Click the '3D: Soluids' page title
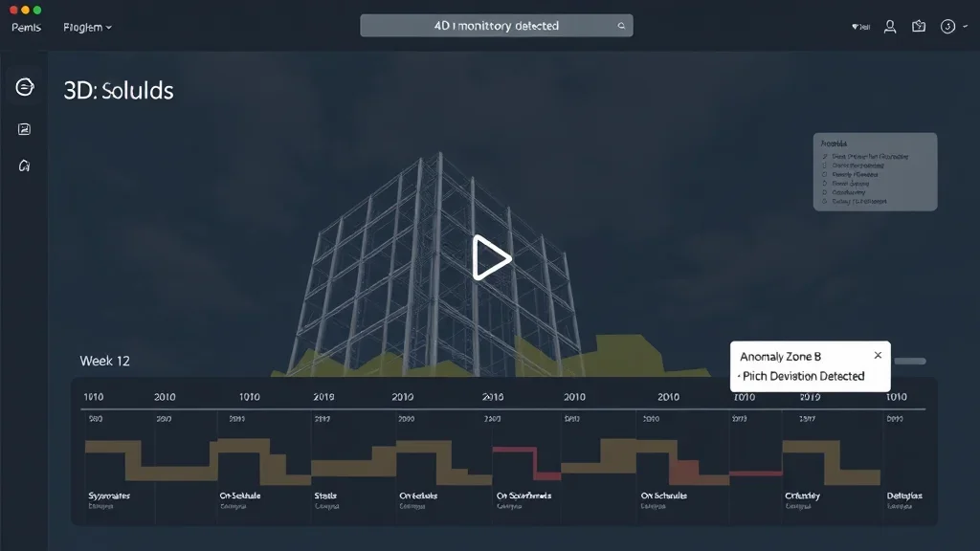 coord(118,91)
